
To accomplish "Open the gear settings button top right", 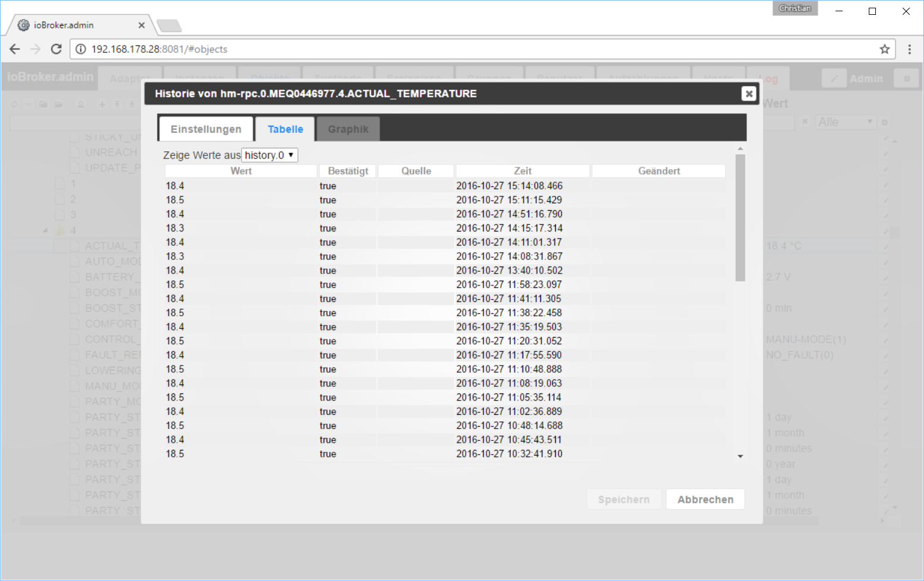I will [x=907, y=78].
